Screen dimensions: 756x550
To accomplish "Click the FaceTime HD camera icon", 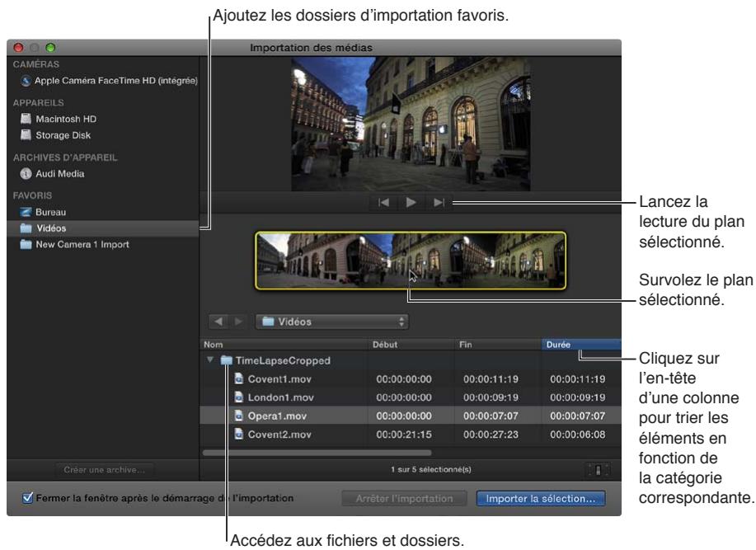I will [26, 81].
